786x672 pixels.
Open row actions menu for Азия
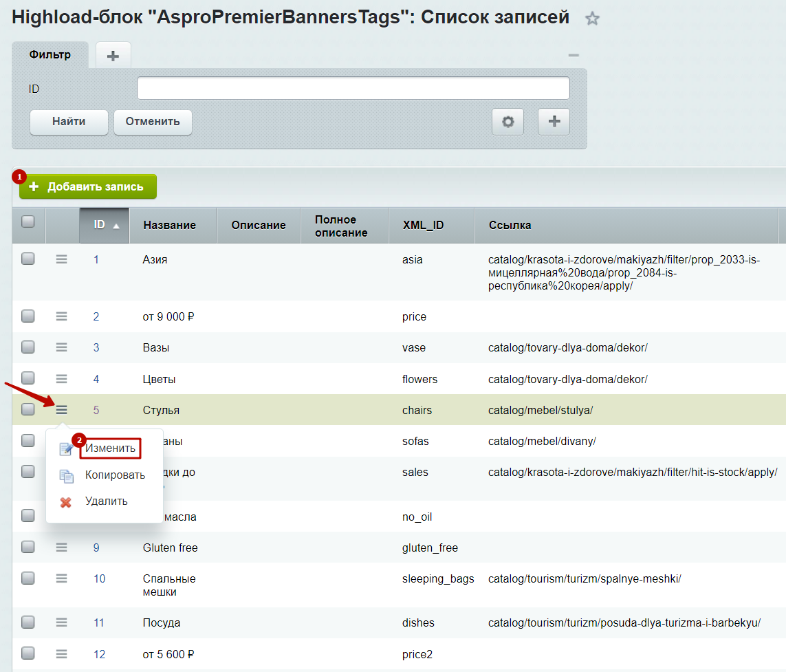click(62, 259)
